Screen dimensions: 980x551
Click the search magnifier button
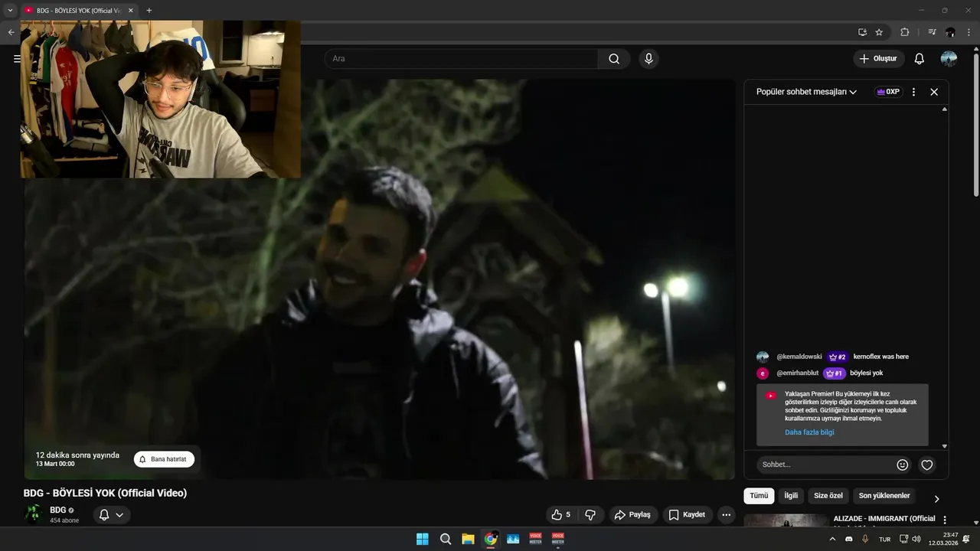point(614,59)
